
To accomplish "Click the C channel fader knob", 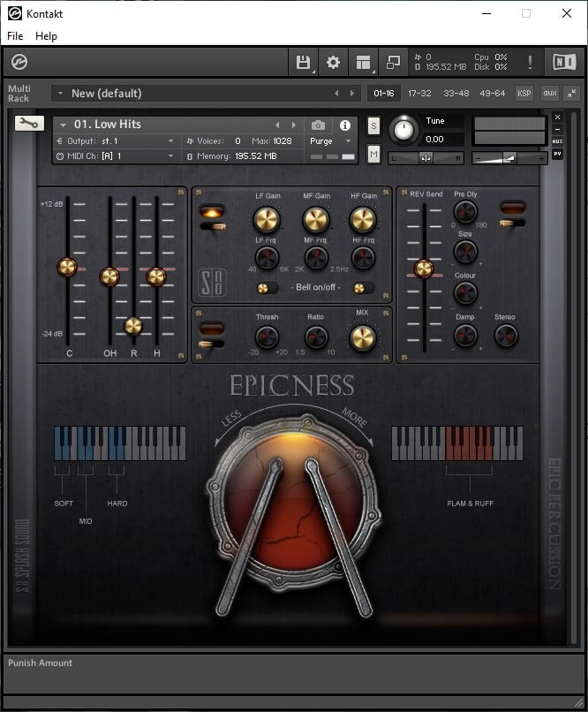I will pyautogui.click(x=67, y=267).
